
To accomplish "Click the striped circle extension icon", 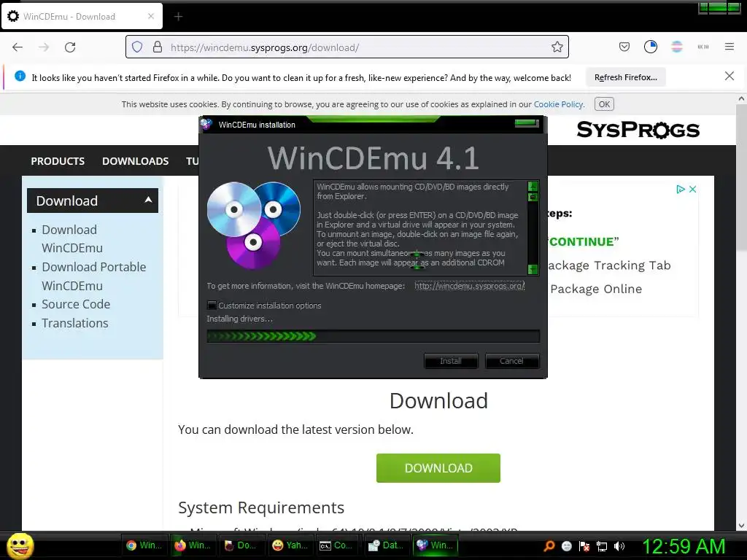I will pos(676,47).
